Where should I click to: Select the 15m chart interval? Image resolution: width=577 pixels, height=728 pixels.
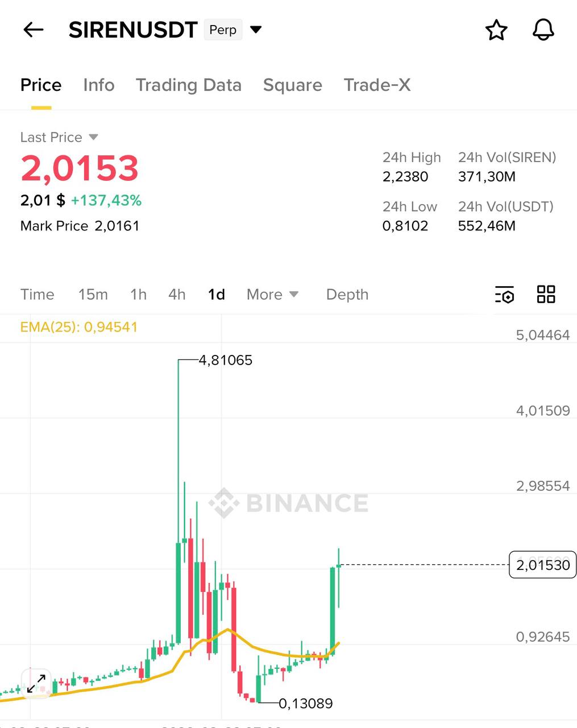click(93, 295)
